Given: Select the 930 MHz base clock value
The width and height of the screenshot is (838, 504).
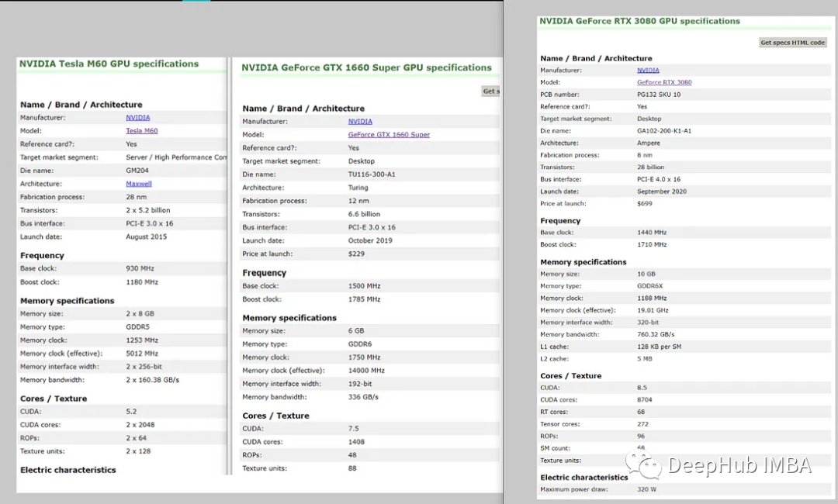Looking at the screenshot, I should coord(140,268).
